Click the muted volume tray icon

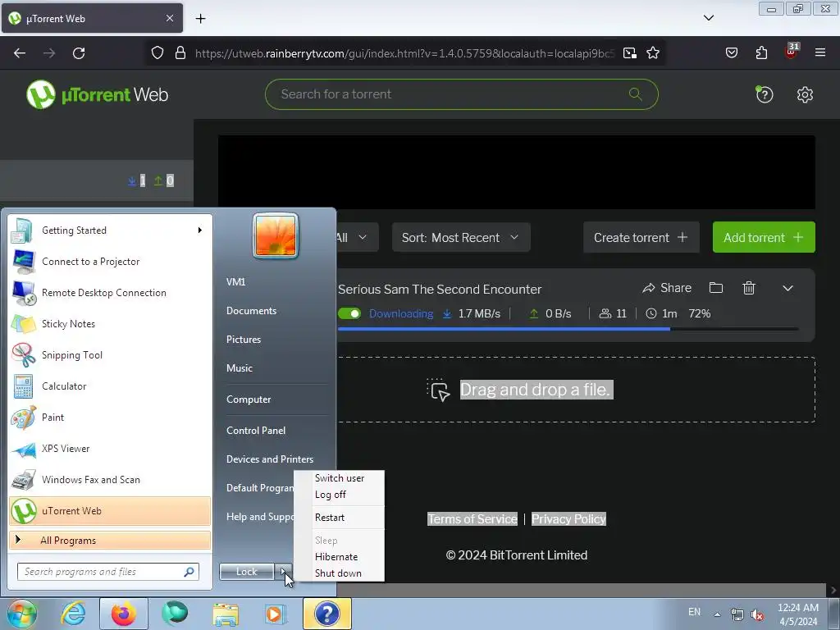click(x=757, y=614)
